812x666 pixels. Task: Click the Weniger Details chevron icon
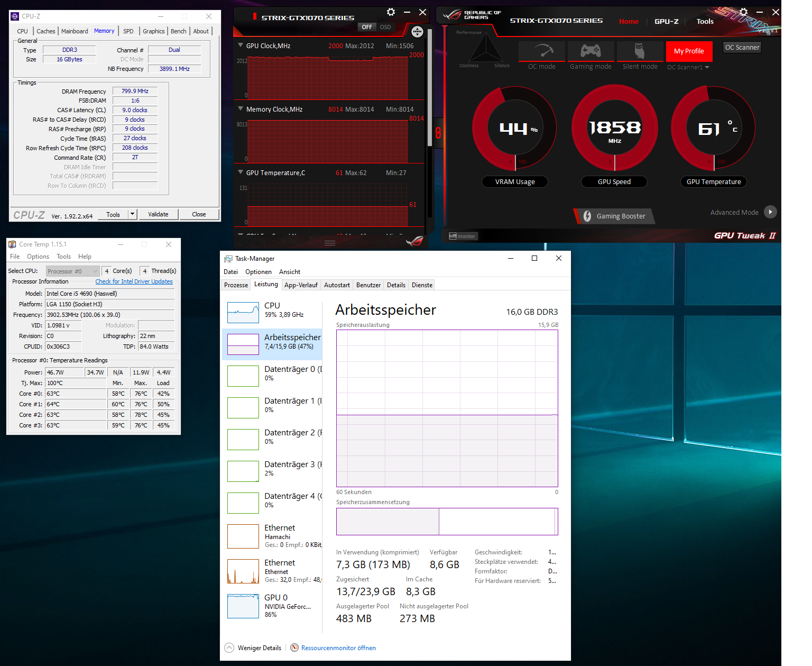tap(229, 647)
